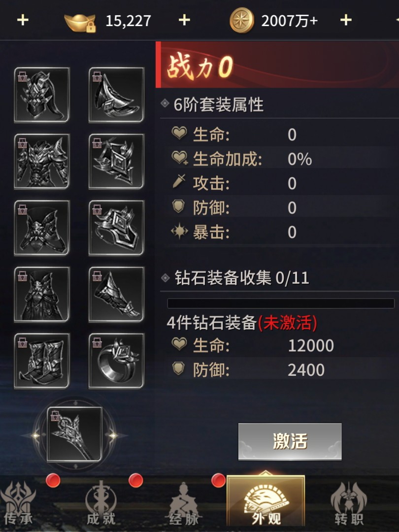
Task: Select the locked ring equipment slot
Action: [116, 361]
